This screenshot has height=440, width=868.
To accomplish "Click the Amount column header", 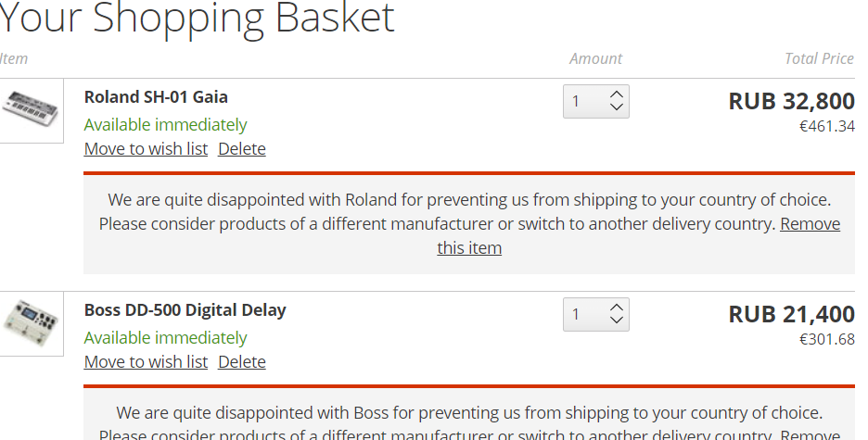I will tap(595, 58).
